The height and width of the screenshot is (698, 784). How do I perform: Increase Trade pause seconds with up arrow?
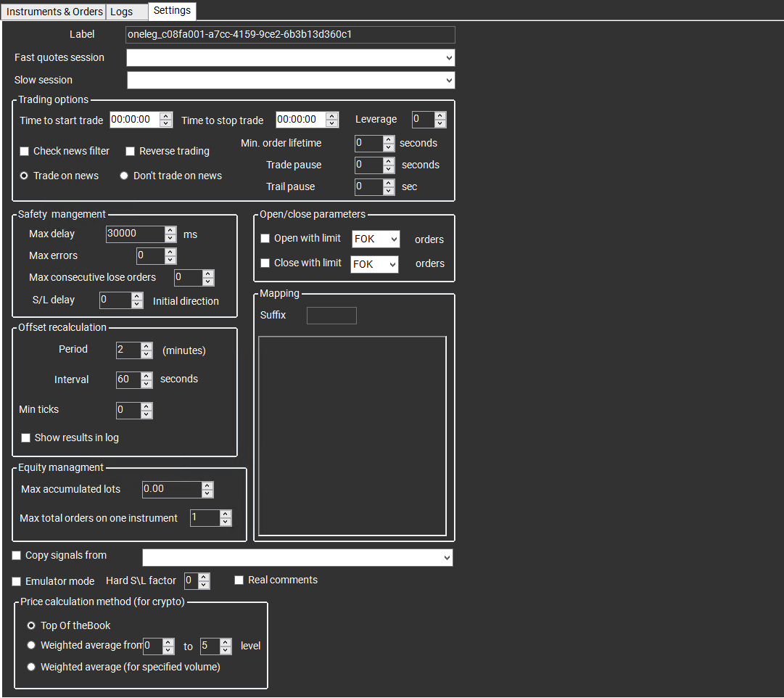[x=388, y=161]
